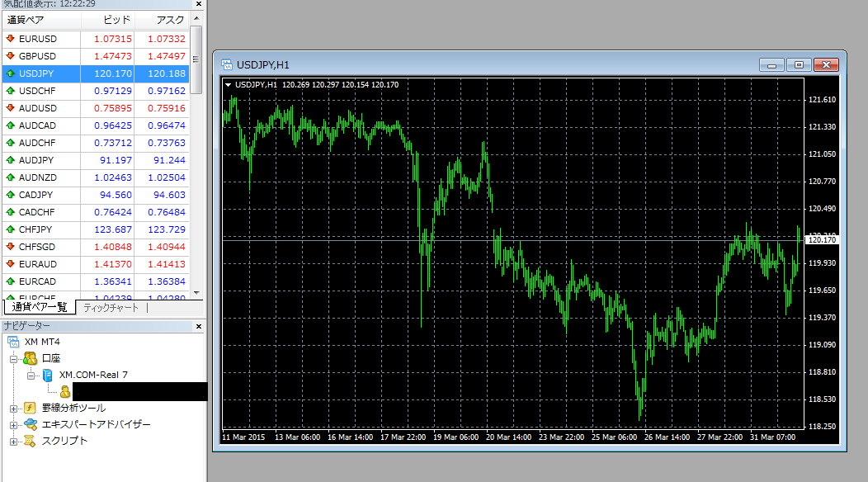Image resolution: width=868 pixels, height=482 pixels.
Task: Click the EURUSD down-arrow icon
Action: click(10, 39)
